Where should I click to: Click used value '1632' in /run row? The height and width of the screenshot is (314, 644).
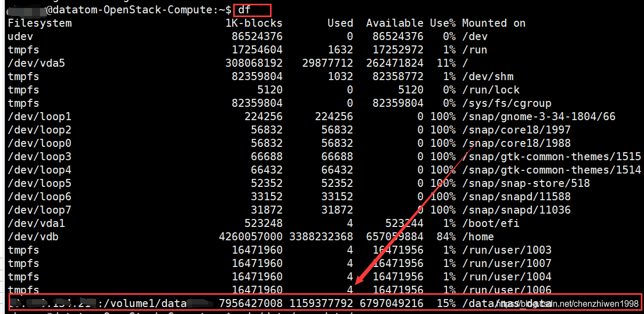coord(340,50)
